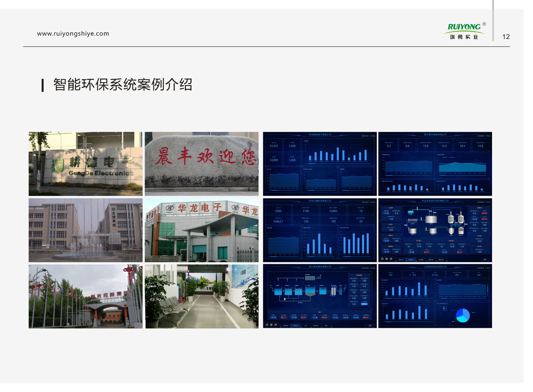Viewport: 533px width, 392px height.
Task: Click the power icon in Ningbo dashboard
Action: 382,259
